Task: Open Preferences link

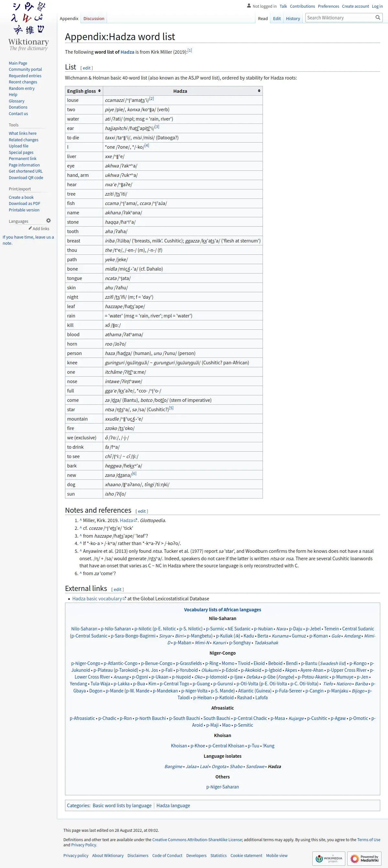Action: coord(328,6)
